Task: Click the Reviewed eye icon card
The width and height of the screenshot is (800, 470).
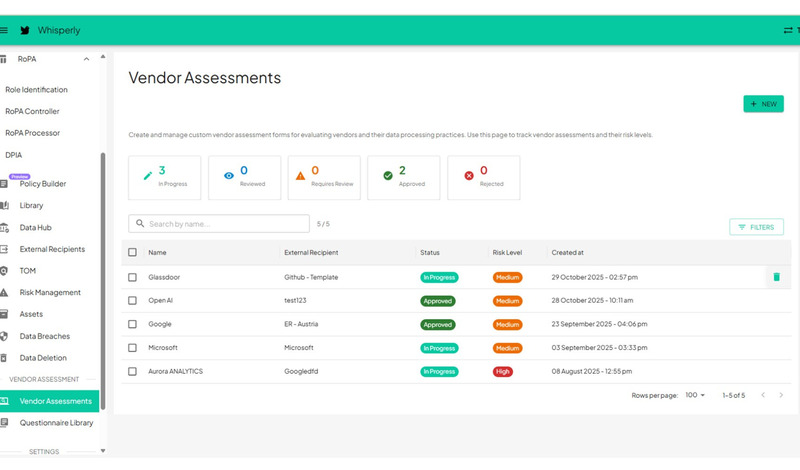Action: pyautogui.click(x=230, y=175)
